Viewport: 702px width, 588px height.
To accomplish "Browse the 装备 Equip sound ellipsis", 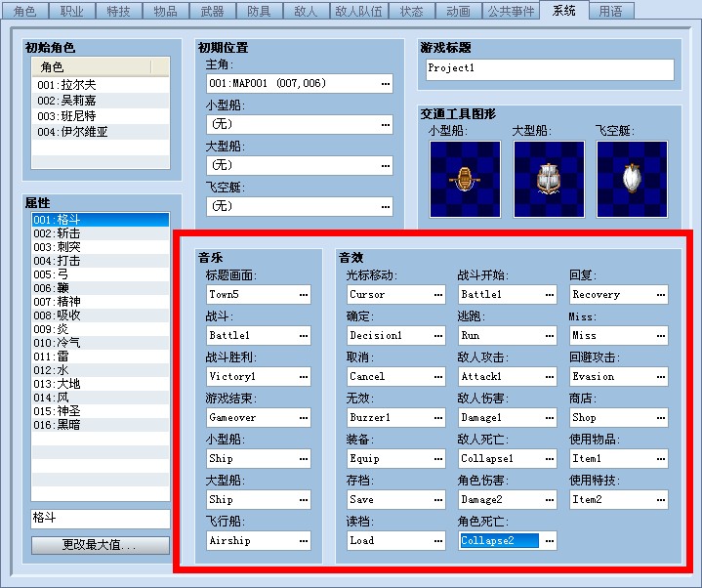I will coord(438,458).
